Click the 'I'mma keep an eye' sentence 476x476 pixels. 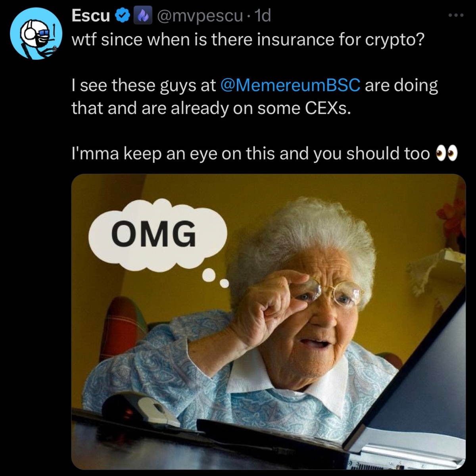coord(251,154)
